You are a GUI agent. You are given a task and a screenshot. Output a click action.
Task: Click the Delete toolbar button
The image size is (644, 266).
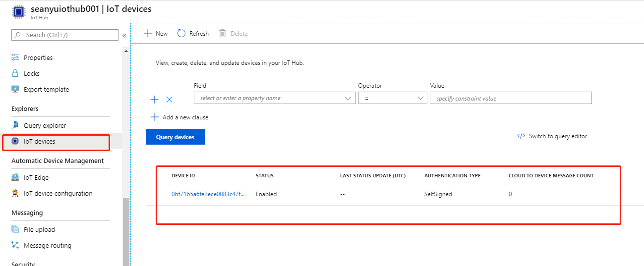[233, 33]
